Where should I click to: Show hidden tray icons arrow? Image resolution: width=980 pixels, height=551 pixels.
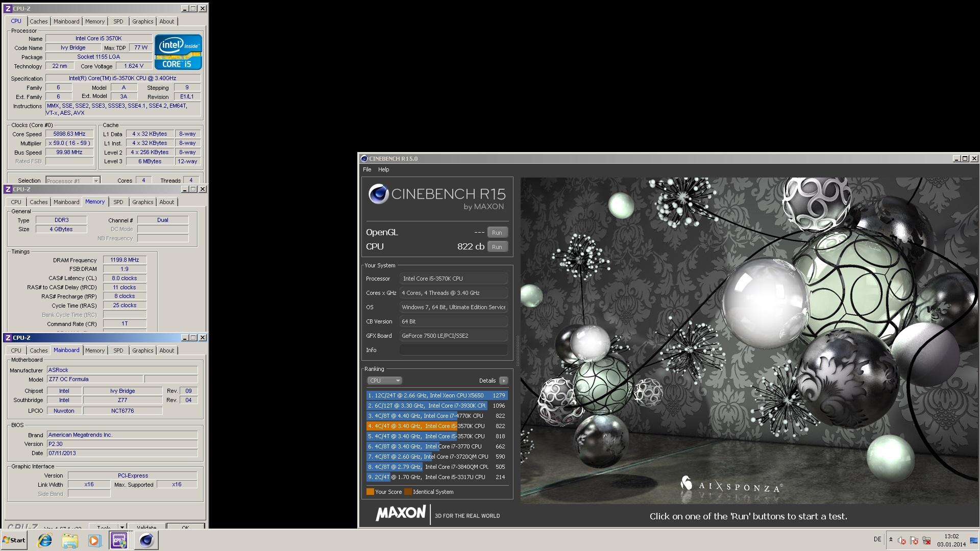[x=891, y=540]
